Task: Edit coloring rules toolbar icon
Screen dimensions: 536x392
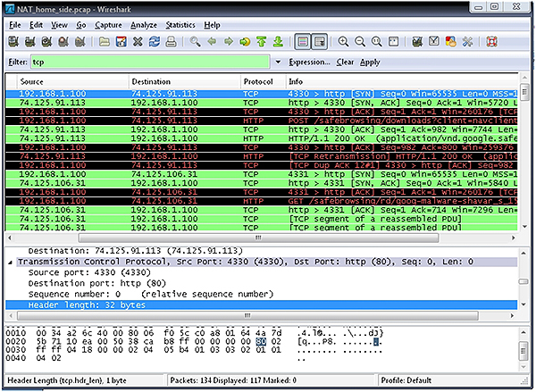Action: (x=451, y=42)
